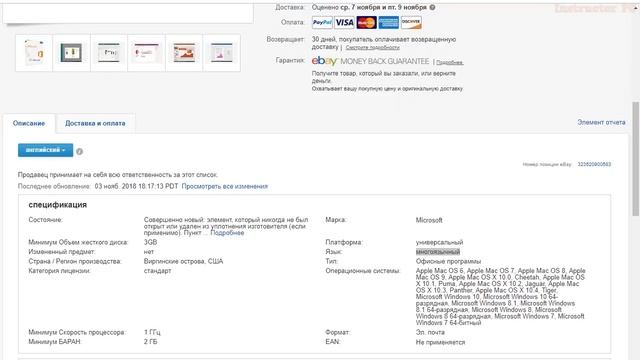Click the operating systems list text
Viewport: 640px width, 360px height.
click(500, 296)
